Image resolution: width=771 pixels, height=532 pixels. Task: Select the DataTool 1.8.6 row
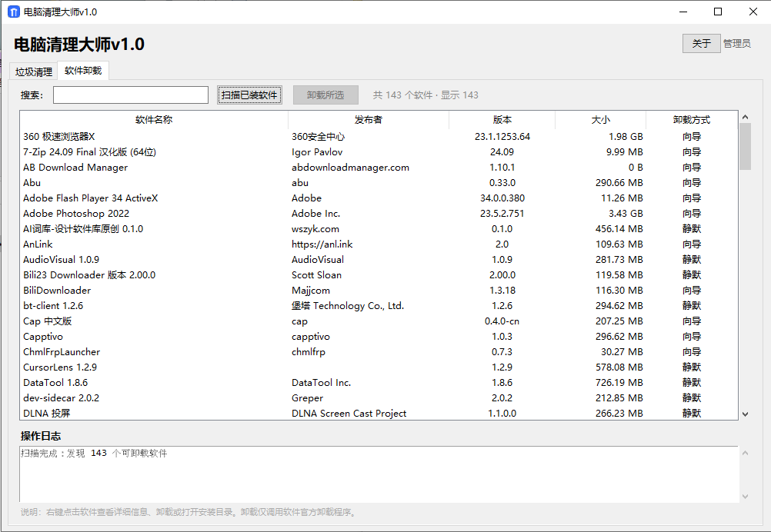[379, 383]
